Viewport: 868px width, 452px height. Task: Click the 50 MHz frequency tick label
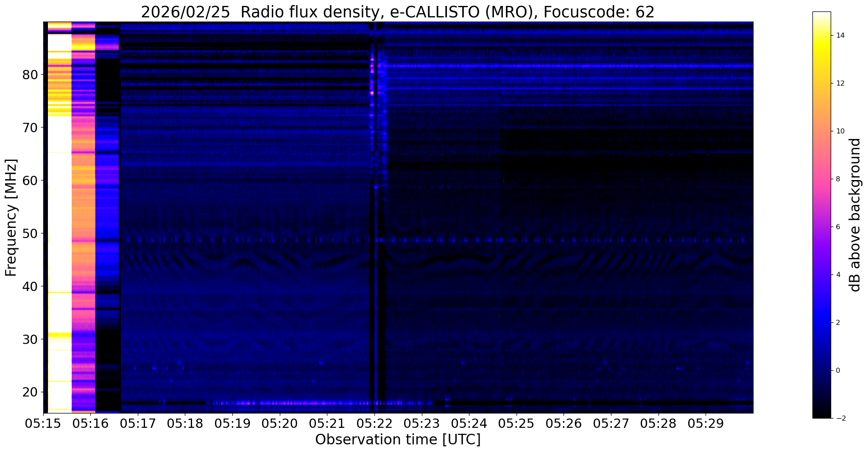[30, 233]
